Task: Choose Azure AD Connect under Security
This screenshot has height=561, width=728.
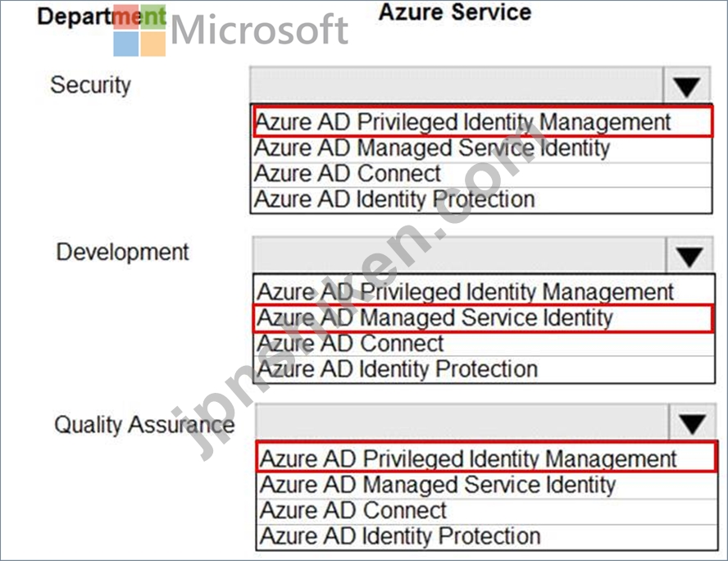Action: pos(481,175)
